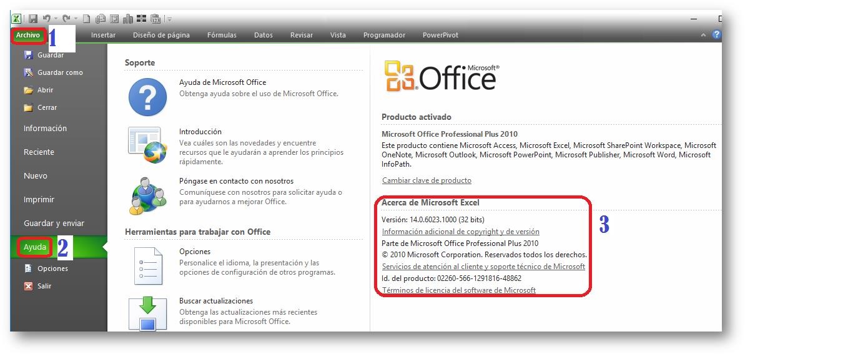Click the Producto activado heading
The width and height of the screenshot is (868, 354).
click(417, 117)
